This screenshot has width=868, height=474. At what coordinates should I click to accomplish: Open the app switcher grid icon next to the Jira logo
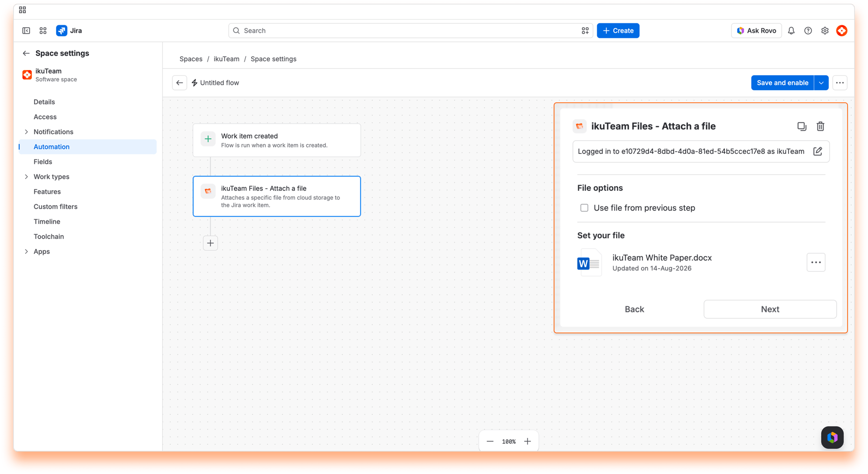click(x=43, y=30)
